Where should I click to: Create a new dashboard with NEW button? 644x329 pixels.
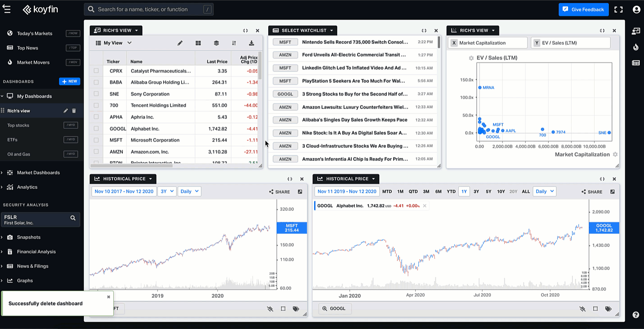69,81
